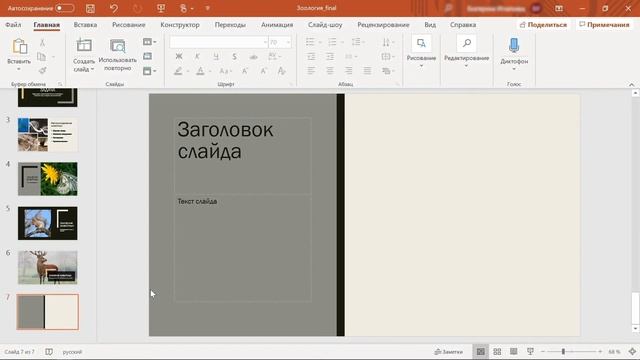Click the Save icon in title bar
This screenshot has width=640, height=360.
coord(90,8)
